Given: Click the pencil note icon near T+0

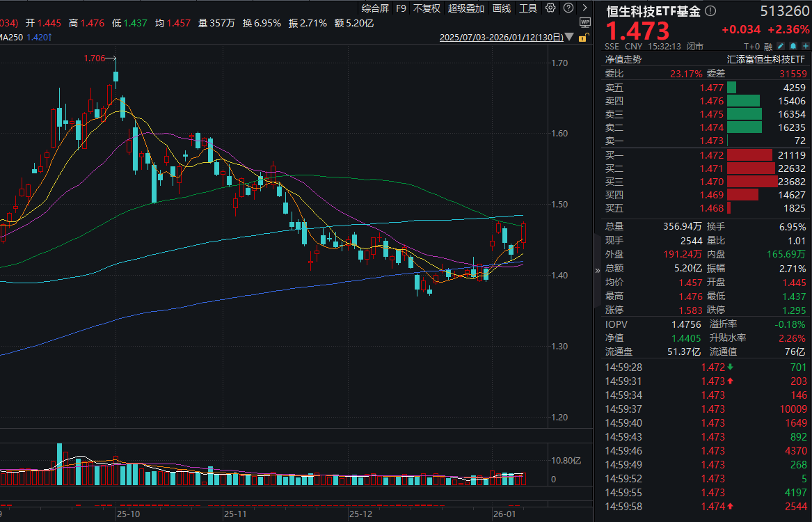Looking at the screenshot, I should (x=781, y=47).
